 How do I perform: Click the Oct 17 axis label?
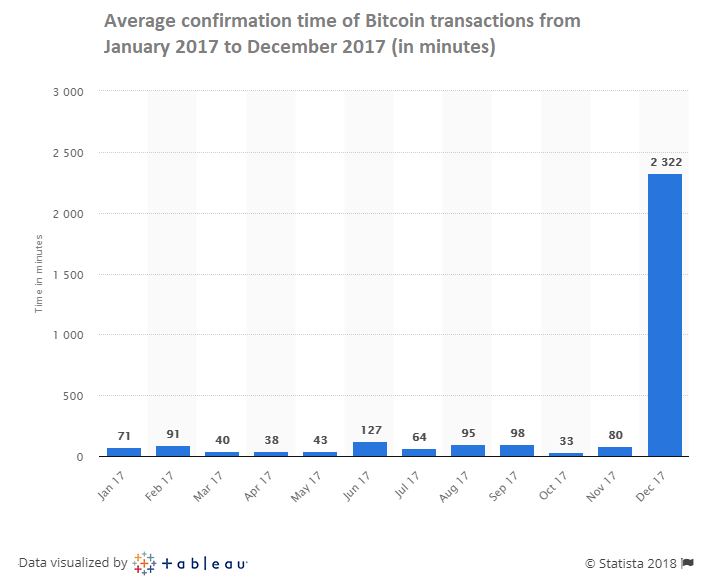(553, 485)
